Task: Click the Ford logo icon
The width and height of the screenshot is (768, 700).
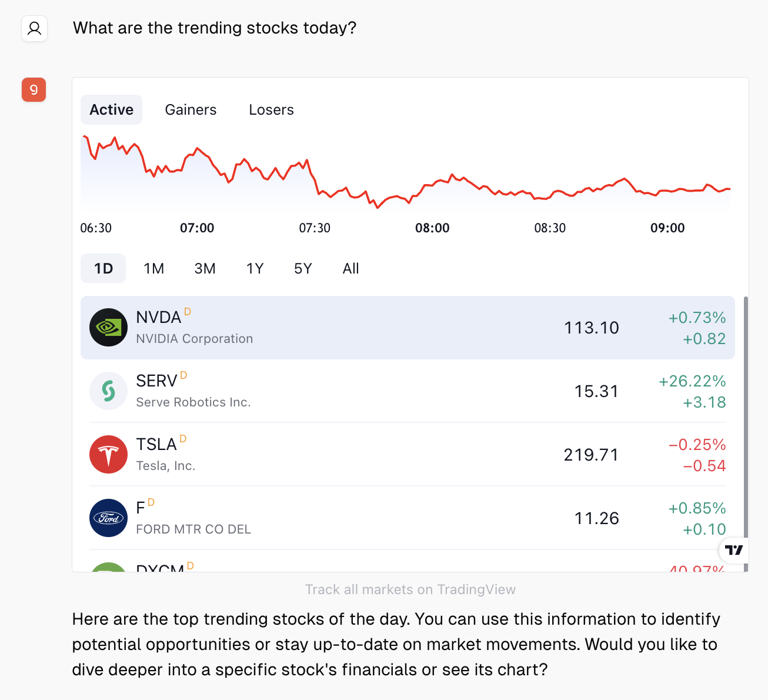Action: [x=108, y=518]
